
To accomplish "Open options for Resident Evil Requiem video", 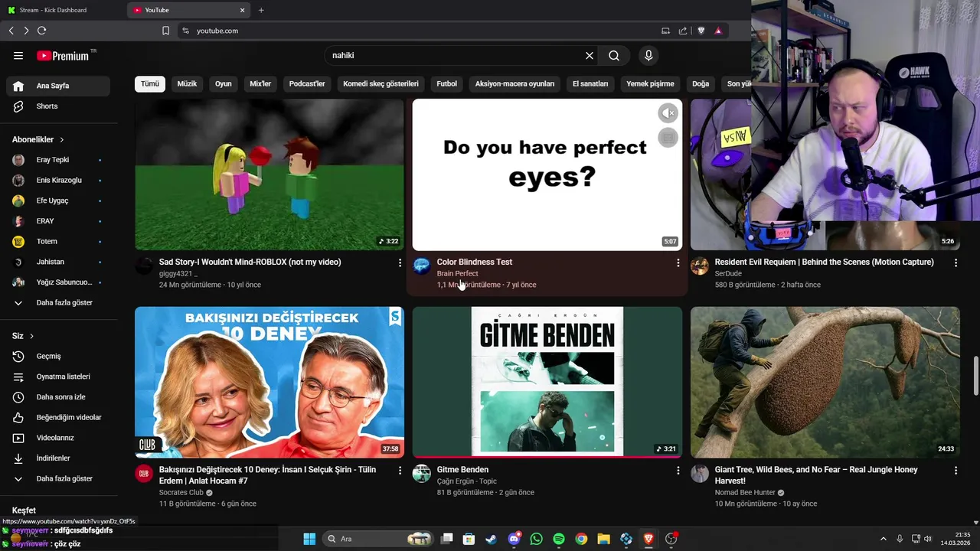I will click(x=955, y=262).
